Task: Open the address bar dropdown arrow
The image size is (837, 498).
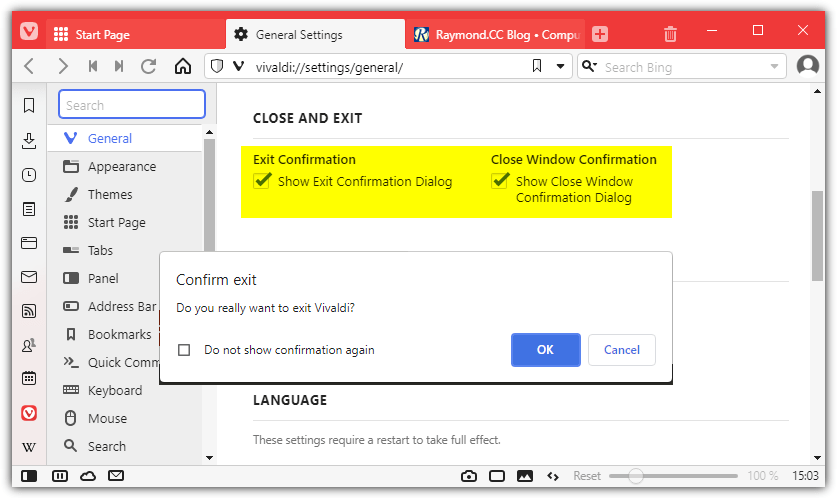Action: 560,67
